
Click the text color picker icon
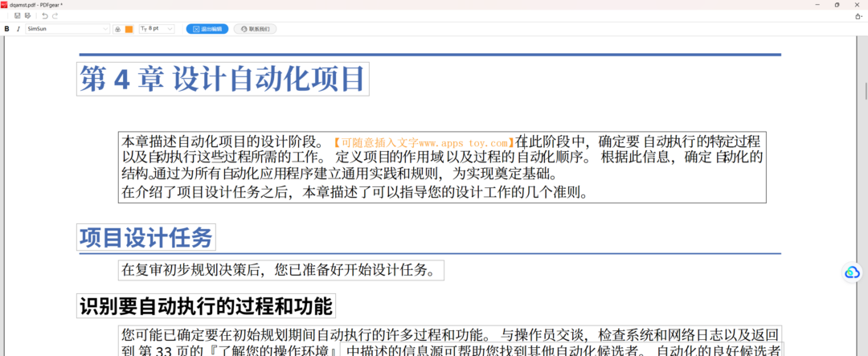117,30
